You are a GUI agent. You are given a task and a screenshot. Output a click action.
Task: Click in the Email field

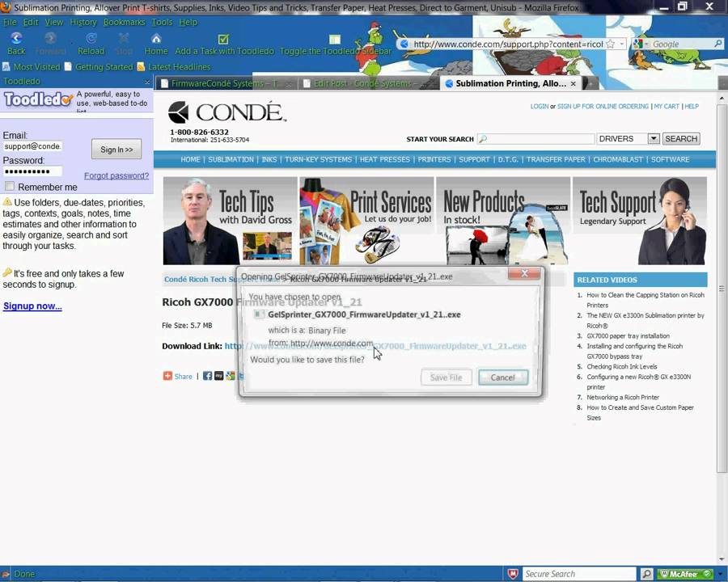pyautogui.click(x=32, y=146)
